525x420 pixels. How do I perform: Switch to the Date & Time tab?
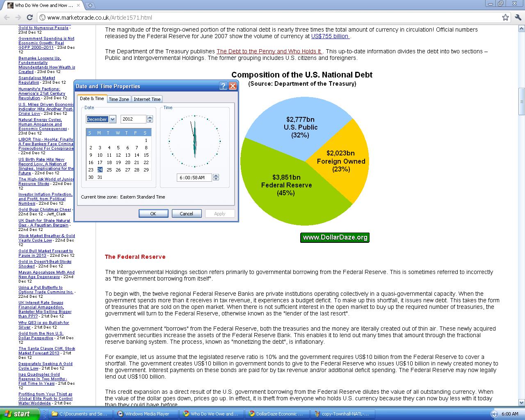point(92,98)
